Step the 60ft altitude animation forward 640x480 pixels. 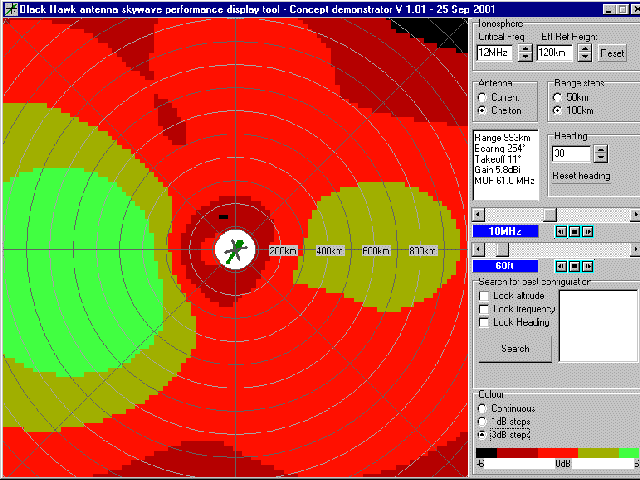click(587, 266)
